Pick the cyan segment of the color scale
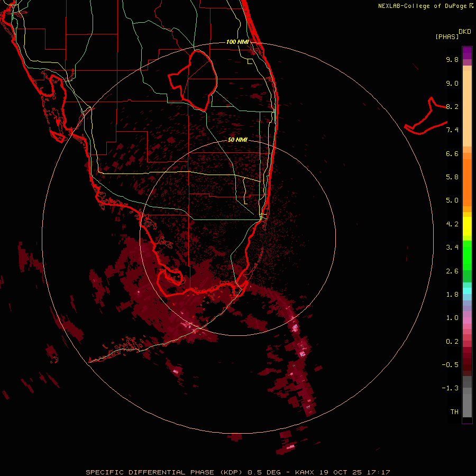The image size is (476, 476). tap(467, 291)
